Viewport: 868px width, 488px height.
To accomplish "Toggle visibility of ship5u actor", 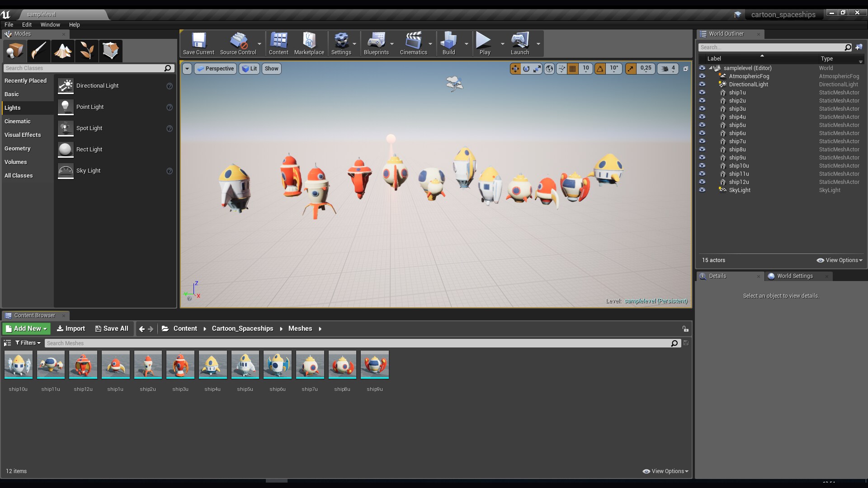I will tap(703, 125).
